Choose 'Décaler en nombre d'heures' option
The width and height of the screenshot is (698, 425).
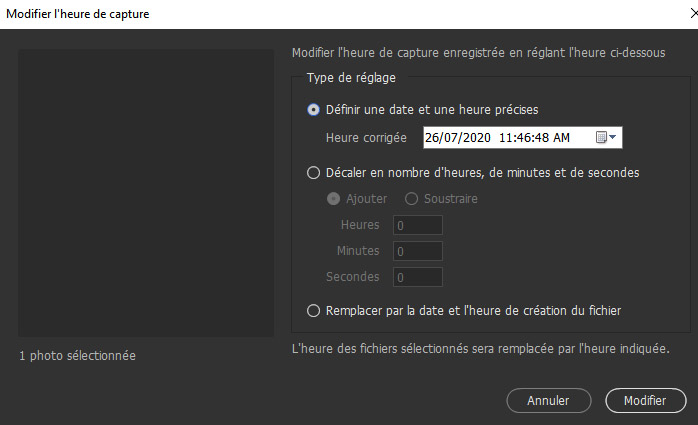coord(314,172)
